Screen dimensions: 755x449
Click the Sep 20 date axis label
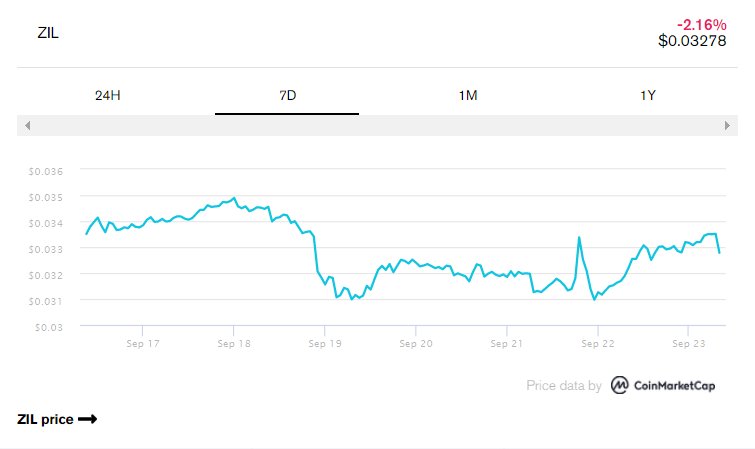415,343
